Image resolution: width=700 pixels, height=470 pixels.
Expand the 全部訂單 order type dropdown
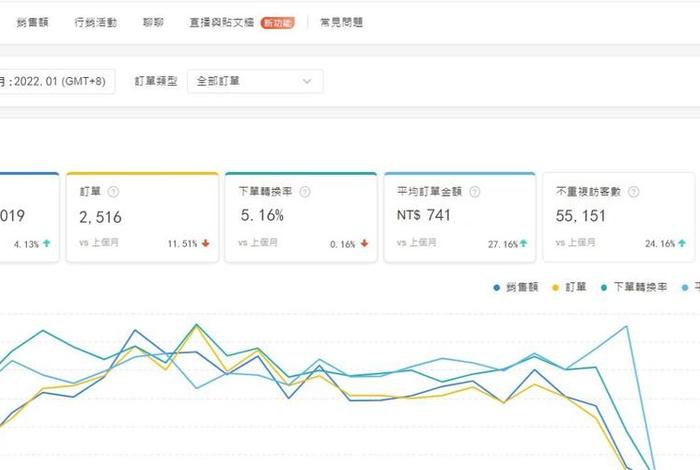(255, 81)
